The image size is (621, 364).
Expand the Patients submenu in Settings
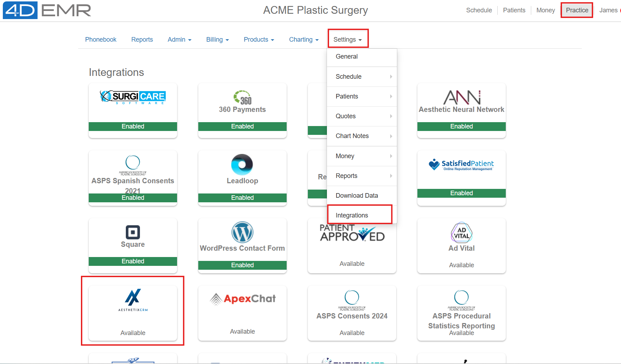tap(362, 96)
